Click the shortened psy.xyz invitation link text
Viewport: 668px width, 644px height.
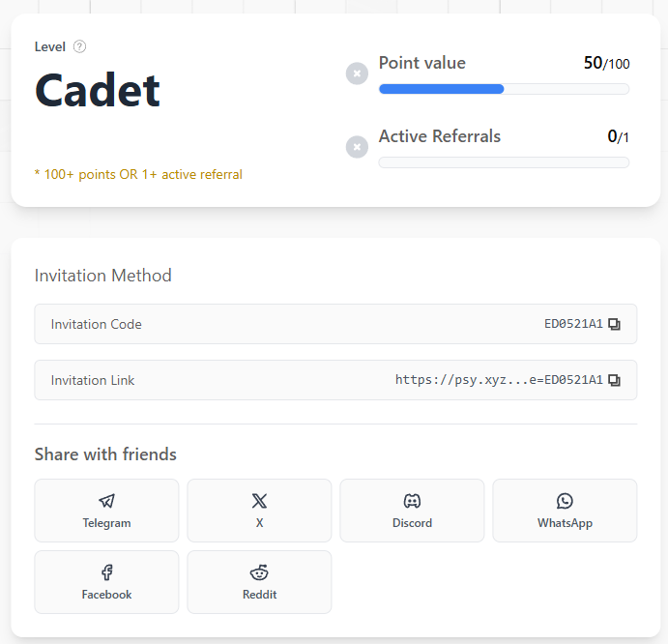(x=499, y=380)
